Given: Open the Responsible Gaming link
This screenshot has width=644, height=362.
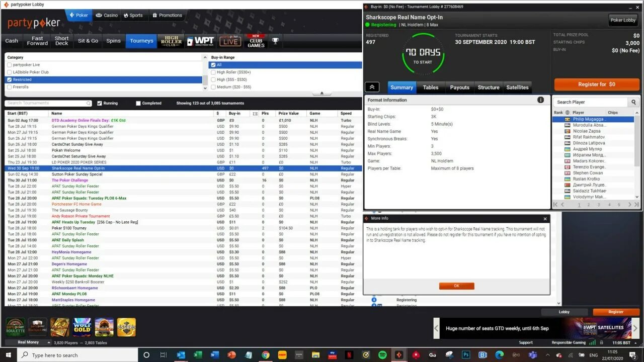Looking at the screenshot, I should click(x=569, y=342).
